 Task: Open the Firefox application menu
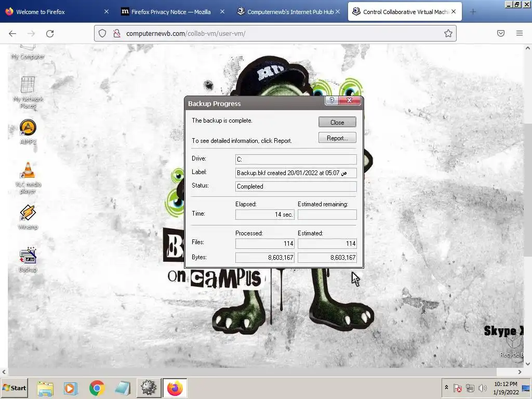click(x=520, y=33)
